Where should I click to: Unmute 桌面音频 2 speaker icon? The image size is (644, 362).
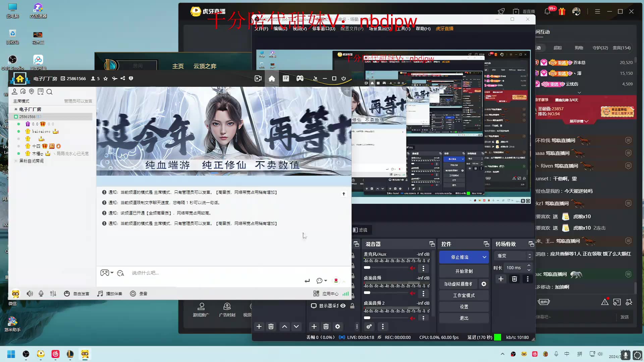click(x=412, y=318)
